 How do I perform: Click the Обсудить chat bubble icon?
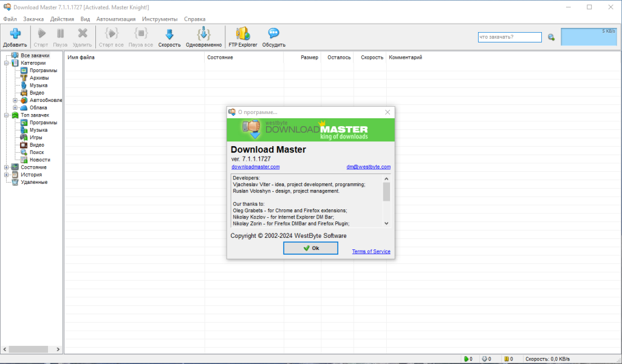(274, 33)
